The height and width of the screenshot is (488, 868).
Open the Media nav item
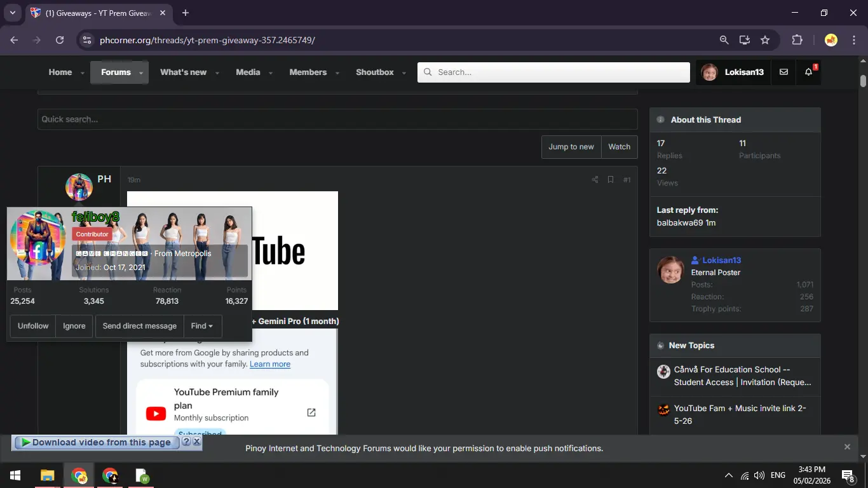coord(248,72)
